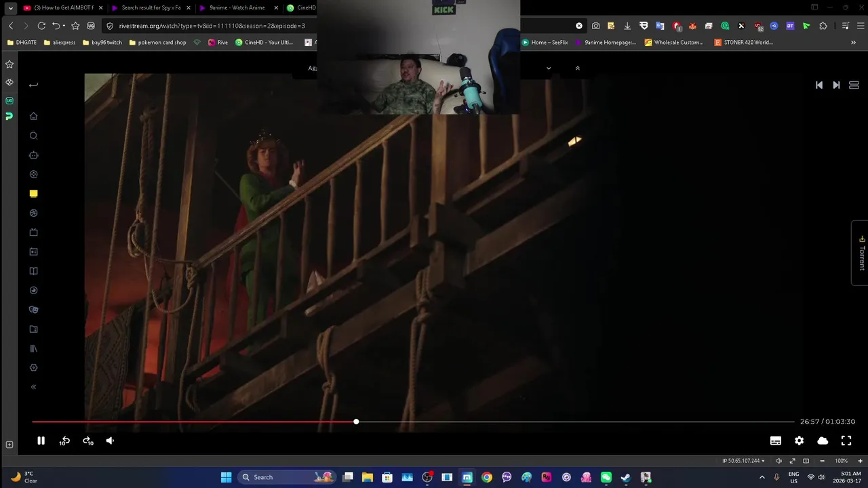Open the Rive bookmark
The height and width of the screenshot is (488, 868).
coord(218,42)
